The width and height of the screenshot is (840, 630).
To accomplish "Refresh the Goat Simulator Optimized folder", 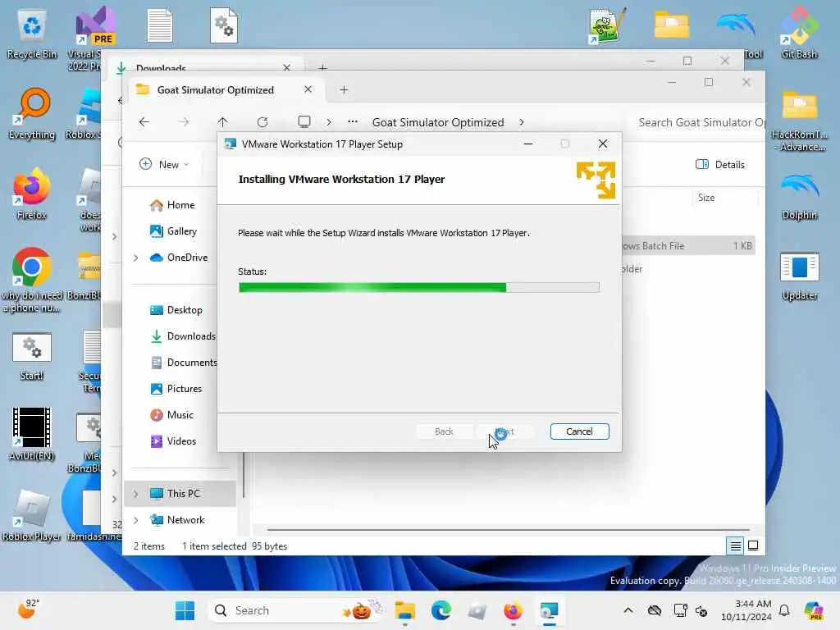I will pos(262,122).
